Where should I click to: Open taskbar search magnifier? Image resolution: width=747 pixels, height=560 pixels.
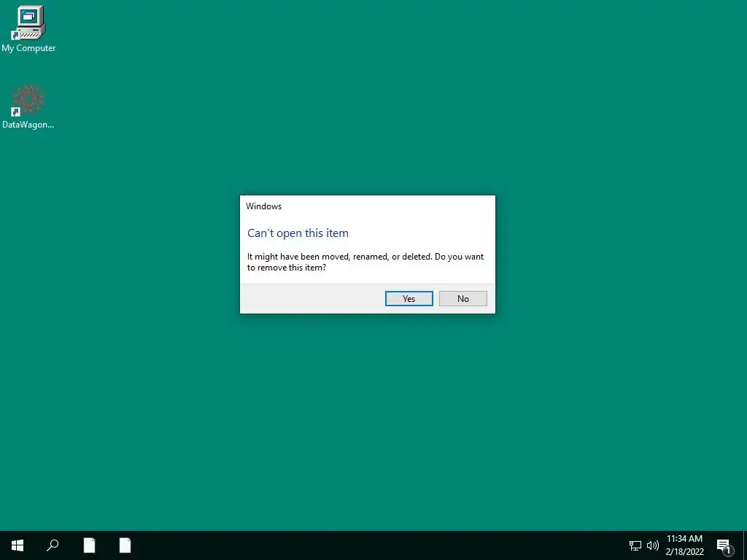(x=53, y=545)
